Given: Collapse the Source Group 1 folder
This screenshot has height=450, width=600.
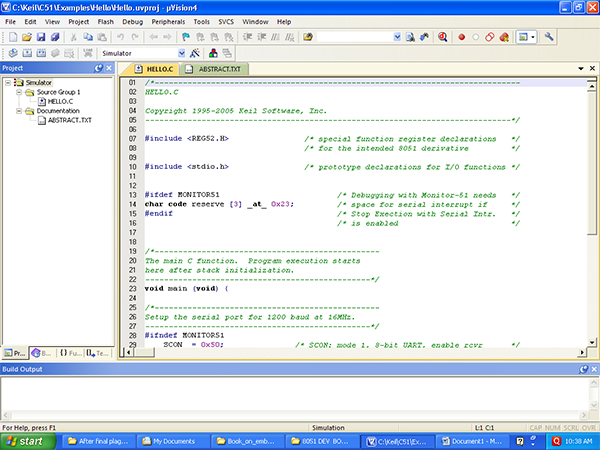Looking at the screenshot, I should click(19, 92).
